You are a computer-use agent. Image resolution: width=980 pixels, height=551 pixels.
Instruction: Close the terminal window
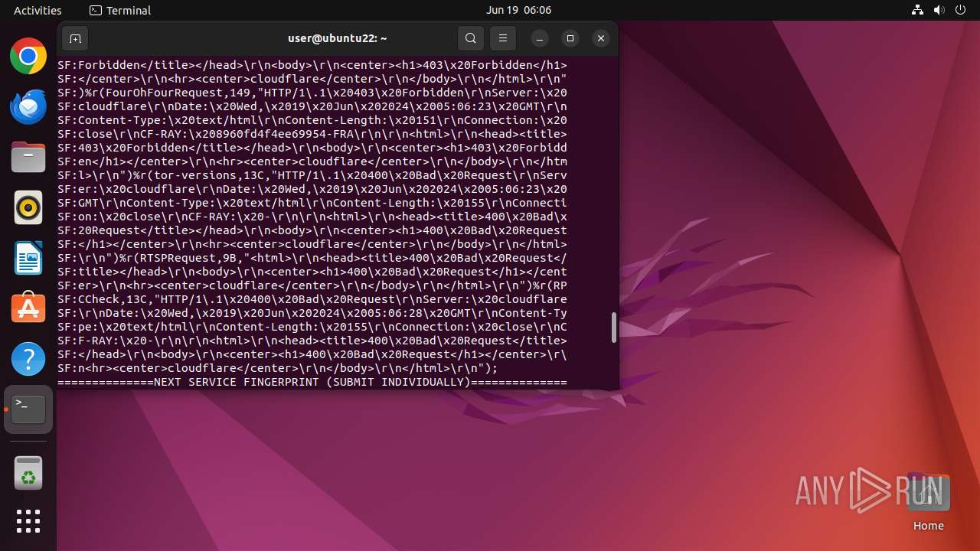coord(601,38)
